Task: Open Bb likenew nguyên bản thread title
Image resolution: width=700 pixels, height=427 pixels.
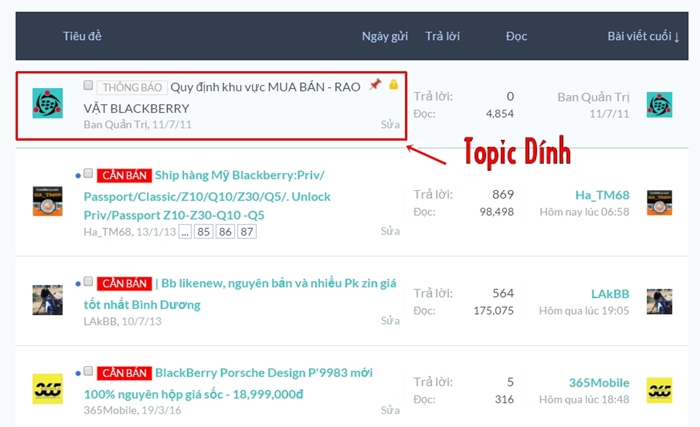Action: point(240,294)
